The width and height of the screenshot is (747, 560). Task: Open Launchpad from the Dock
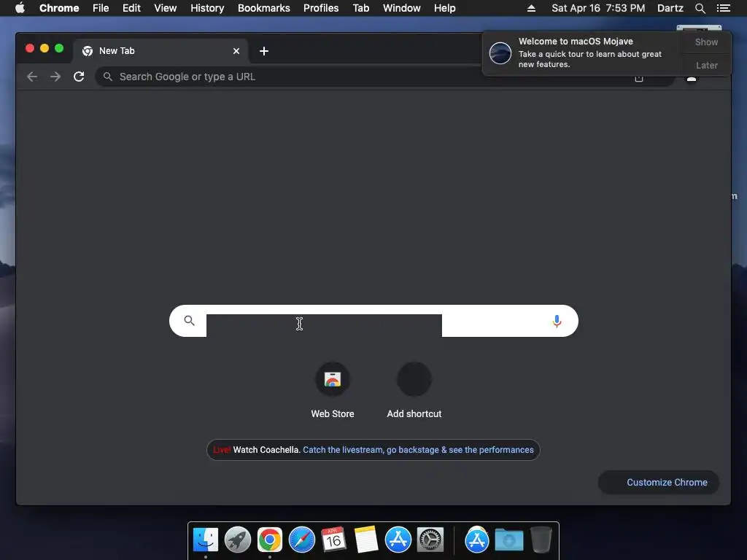238,540
